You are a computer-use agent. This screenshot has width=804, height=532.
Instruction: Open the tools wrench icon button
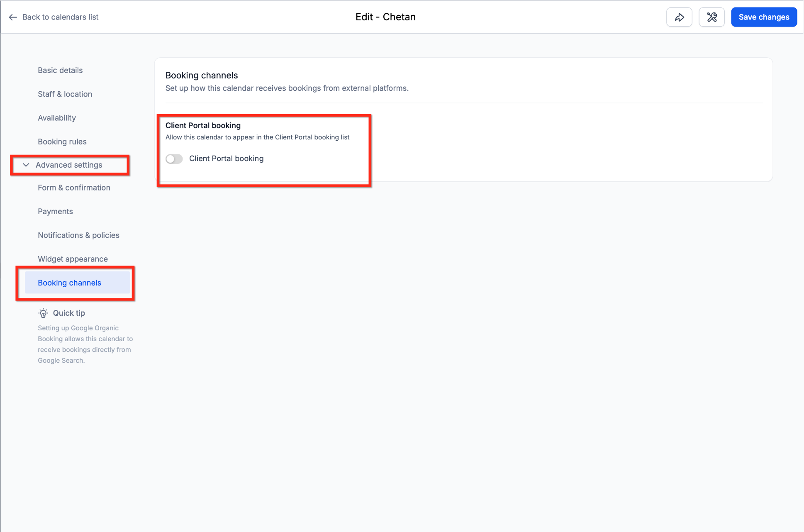coord(711,17)
